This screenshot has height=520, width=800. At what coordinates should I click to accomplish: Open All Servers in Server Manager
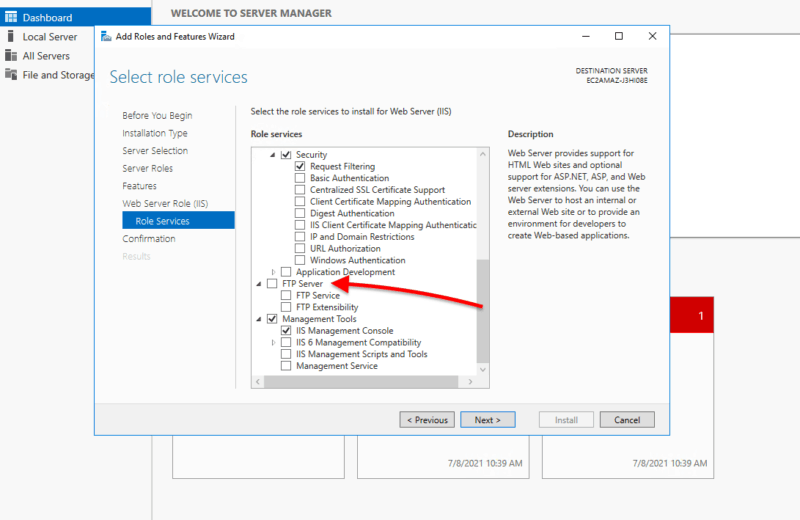click(x=46, y=56)
